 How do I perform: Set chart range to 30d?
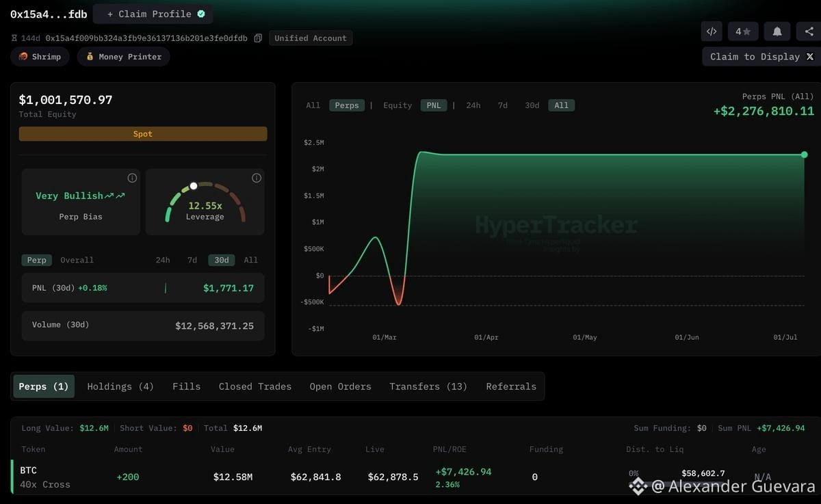click(x=532, y=105)
